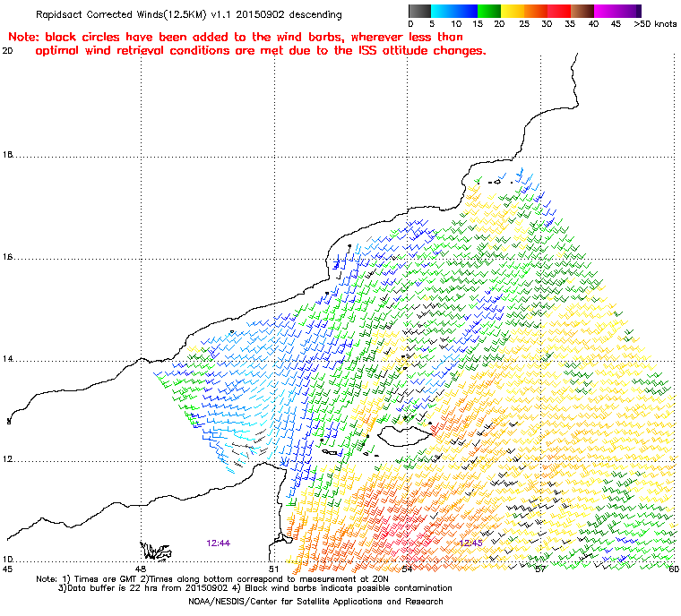Click the brown 35-40 knots color segment

582,11
